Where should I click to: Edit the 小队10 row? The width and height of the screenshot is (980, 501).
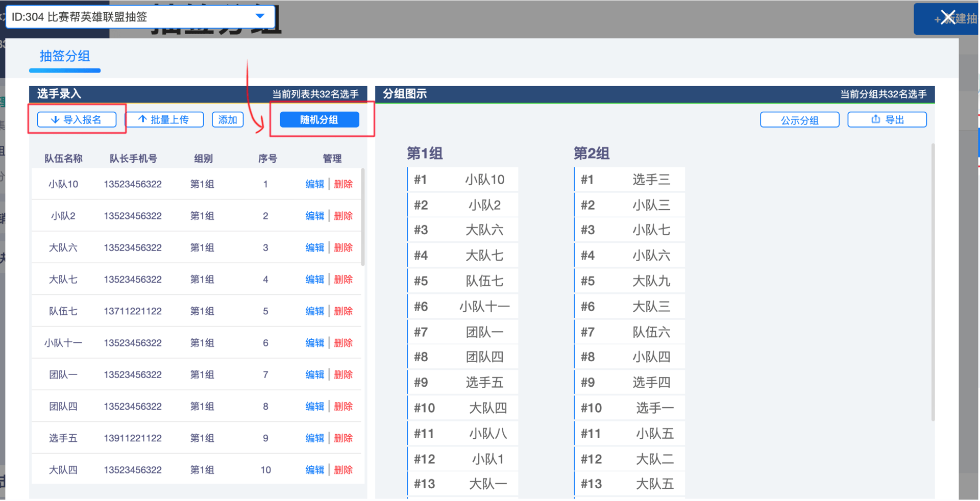coord(315,184)
